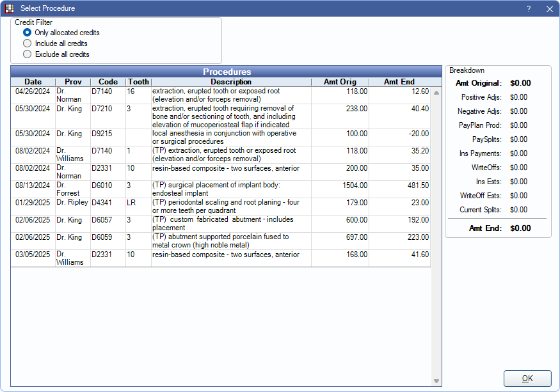Click the Amt Orig column header
The height and width of the screenshot is (392, 560).
pyautogui.click(x=340, y=82)
